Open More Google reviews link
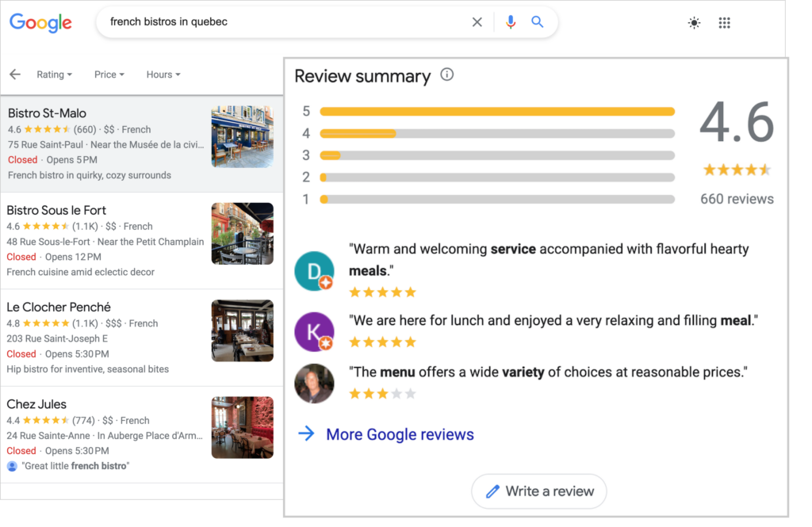812x527 pixels. [400, 434]
